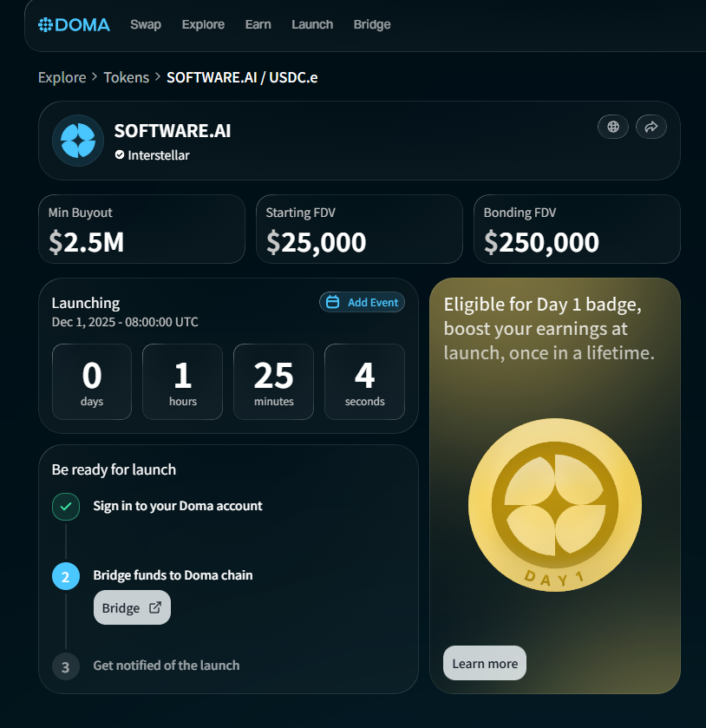Click the Min Buyout $2.5M value
The height and width of the screenshot is (728, 706).
coord(87,242)
